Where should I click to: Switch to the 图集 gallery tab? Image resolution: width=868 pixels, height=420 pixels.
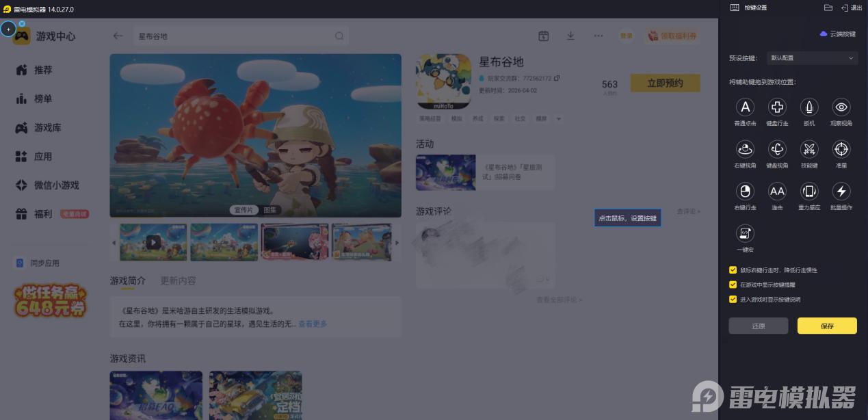point(271,210)
